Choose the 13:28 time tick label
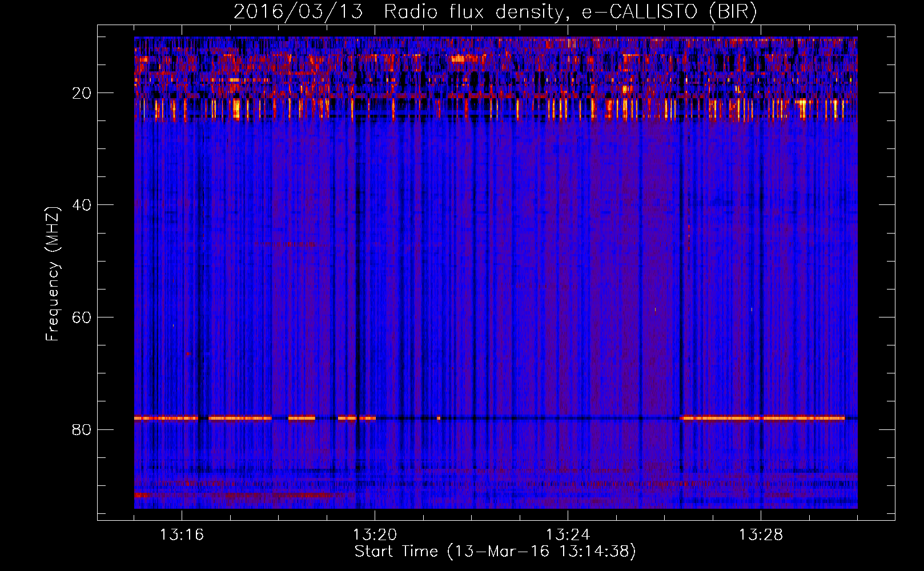The image size is (924, 571). (761, 535)
